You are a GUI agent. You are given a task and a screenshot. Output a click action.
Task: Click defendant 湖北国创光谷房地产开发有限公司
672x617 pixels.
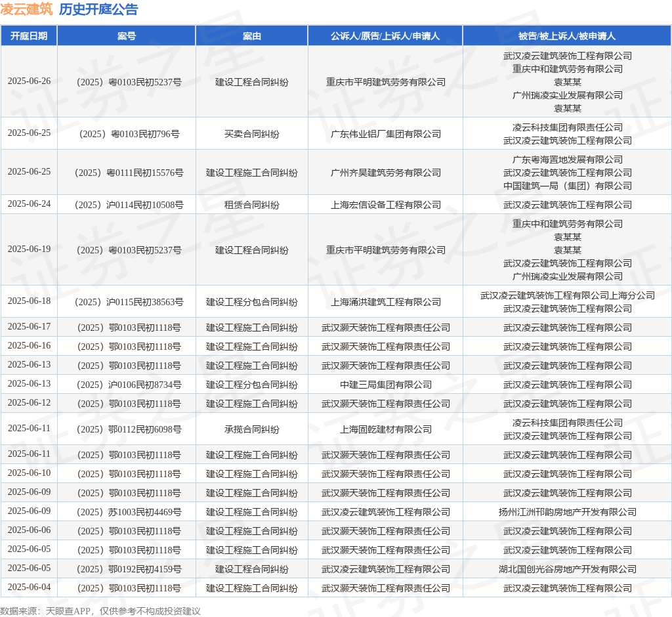point(568,569)
